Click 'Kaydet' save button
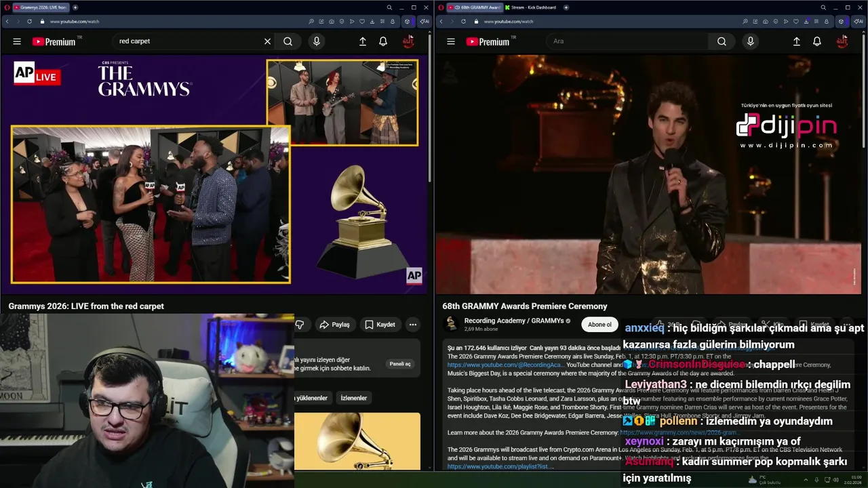 (x=380, y=325)
